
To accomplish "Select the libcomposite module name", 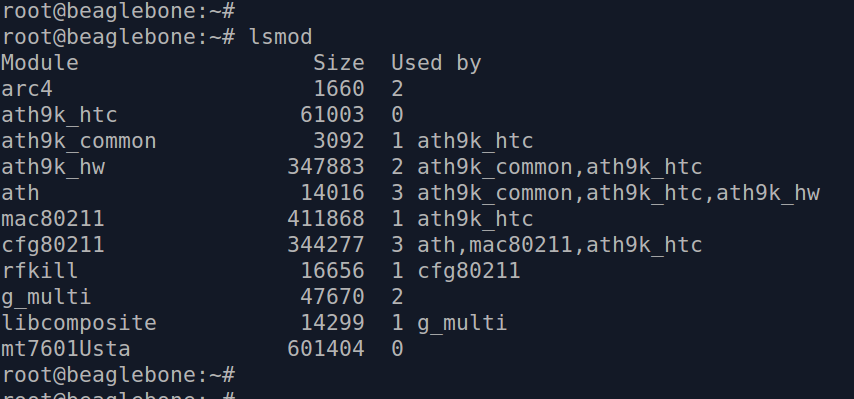I will (x=79, y=324).
